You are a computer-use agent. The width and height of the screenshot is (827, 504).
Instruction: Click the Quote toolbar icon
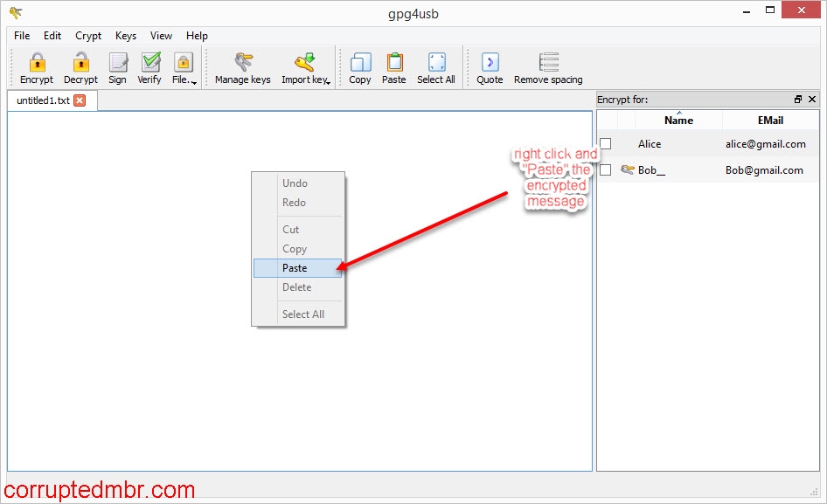[489, 61]
